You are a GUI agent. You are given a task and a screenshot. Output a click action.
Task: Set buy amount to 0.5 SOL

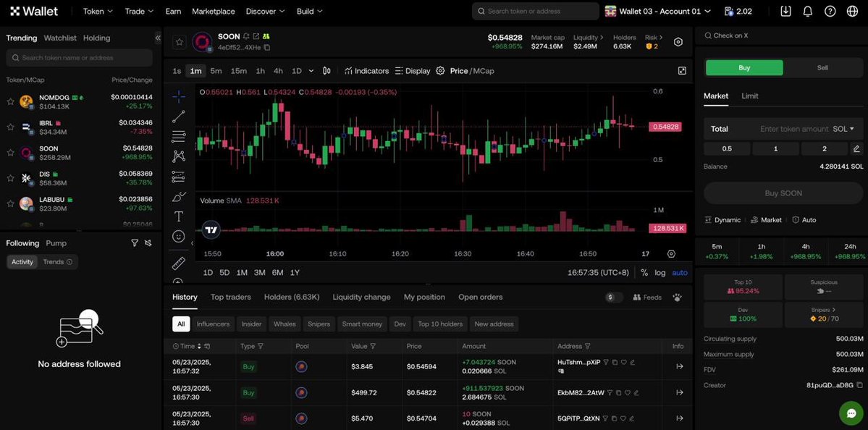pos(727,149)
